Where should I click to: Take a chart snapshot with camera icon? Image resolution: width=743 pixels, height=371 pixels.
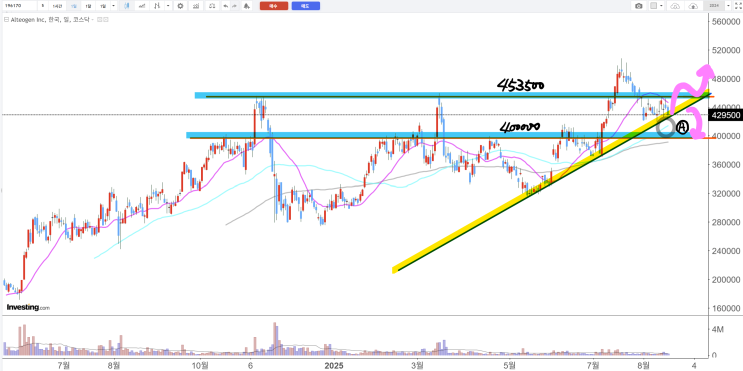[x=639, y=6]
